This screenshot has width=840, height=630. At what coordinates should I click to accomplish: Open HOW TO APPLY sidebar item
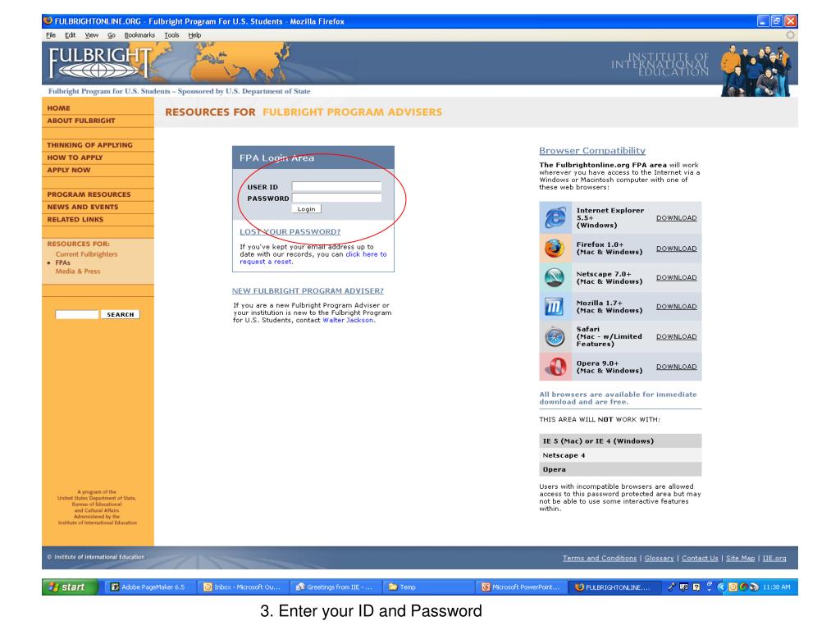pyautogui.click(x=75, y=157)
